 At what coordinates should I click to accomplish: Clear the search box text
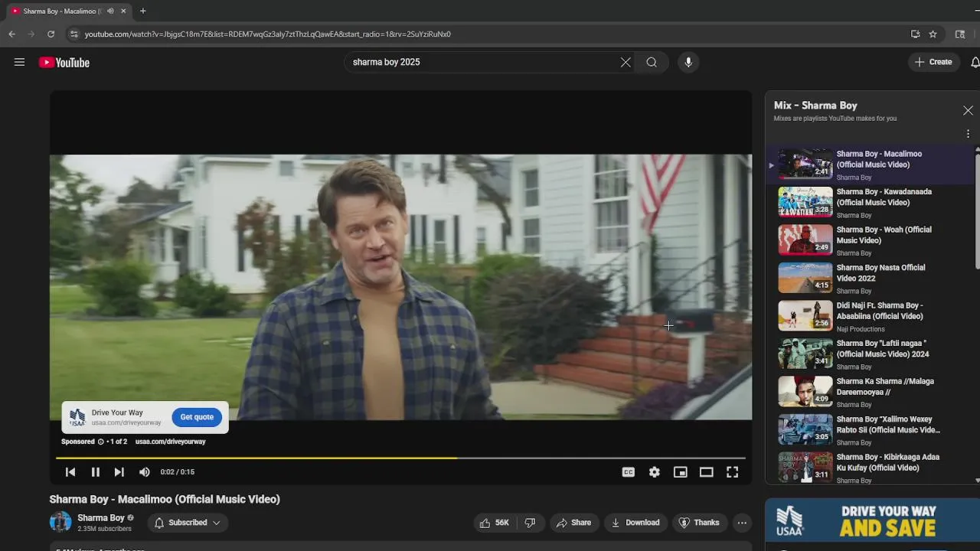pyautogui.click(x=626, y=62)
